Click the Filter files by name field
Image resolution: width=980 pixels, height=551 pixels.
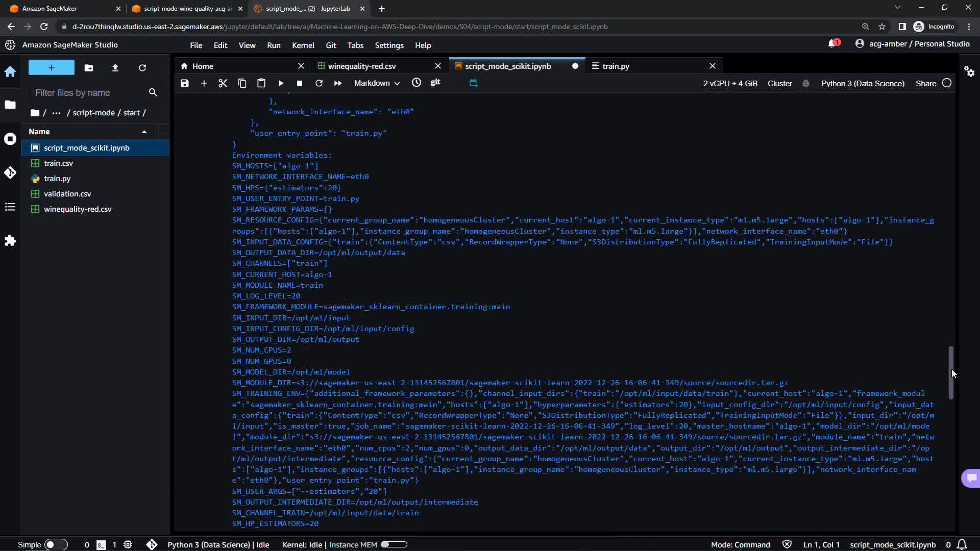[89, 93]
